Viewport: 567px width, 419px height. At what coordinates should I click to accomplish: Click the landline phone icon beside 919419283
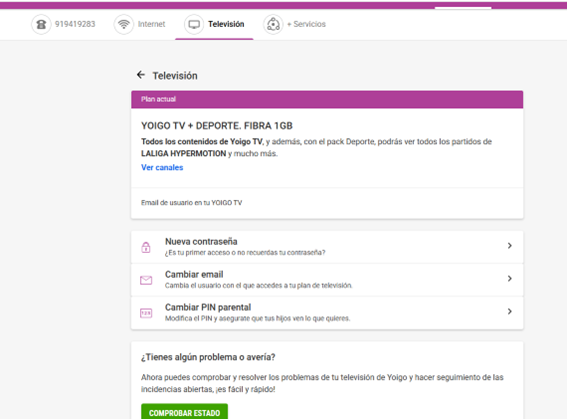pos(41,24)
